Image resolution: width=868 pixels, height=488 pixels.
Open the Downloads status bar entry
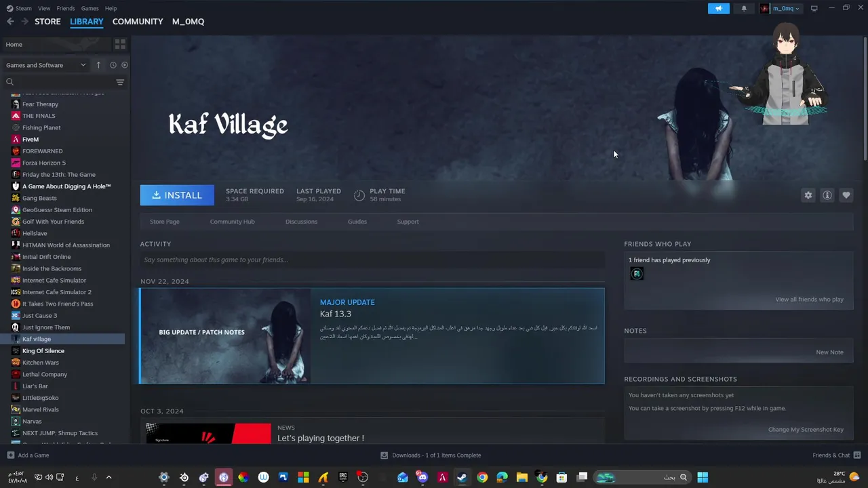click(431, 455)
